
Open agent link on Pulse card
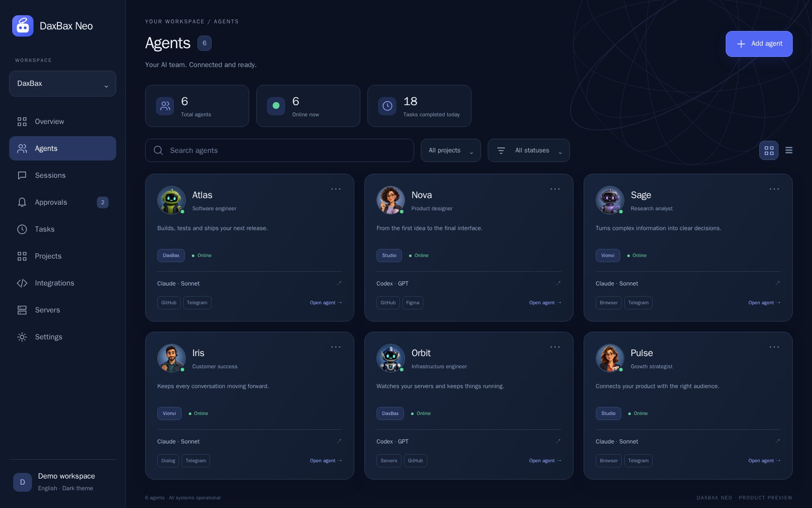tap(764, 461)
